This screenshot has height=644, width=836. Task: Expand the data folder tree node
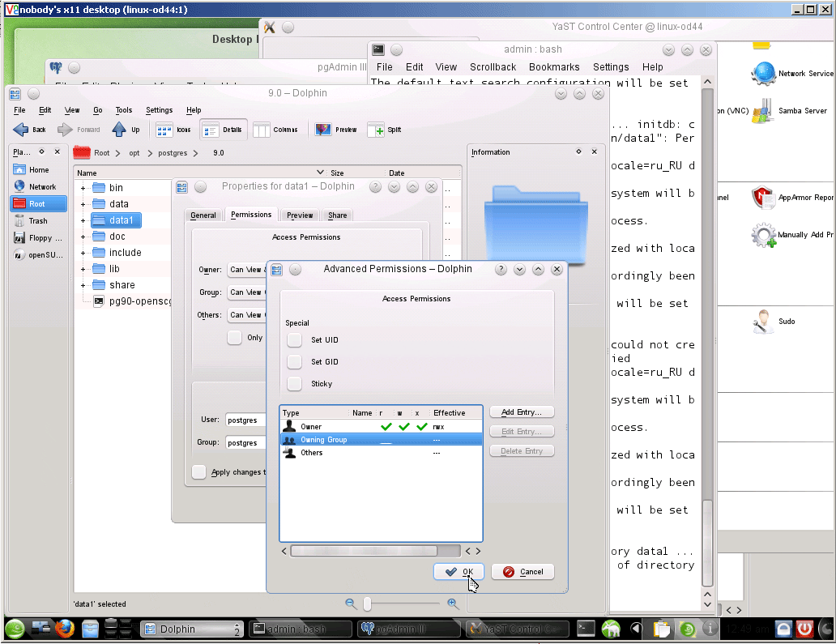[x=83, y=204]
